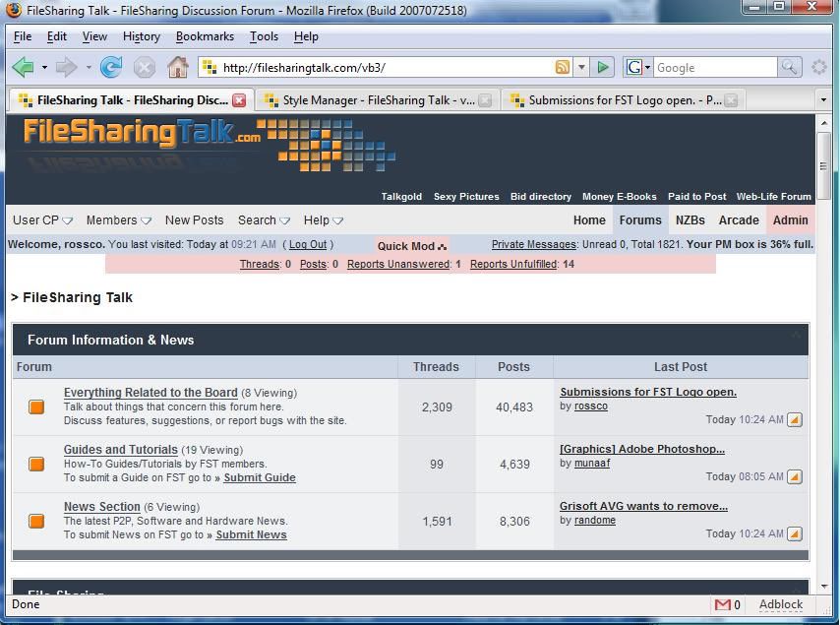Open the History menu

coord(142,36)
